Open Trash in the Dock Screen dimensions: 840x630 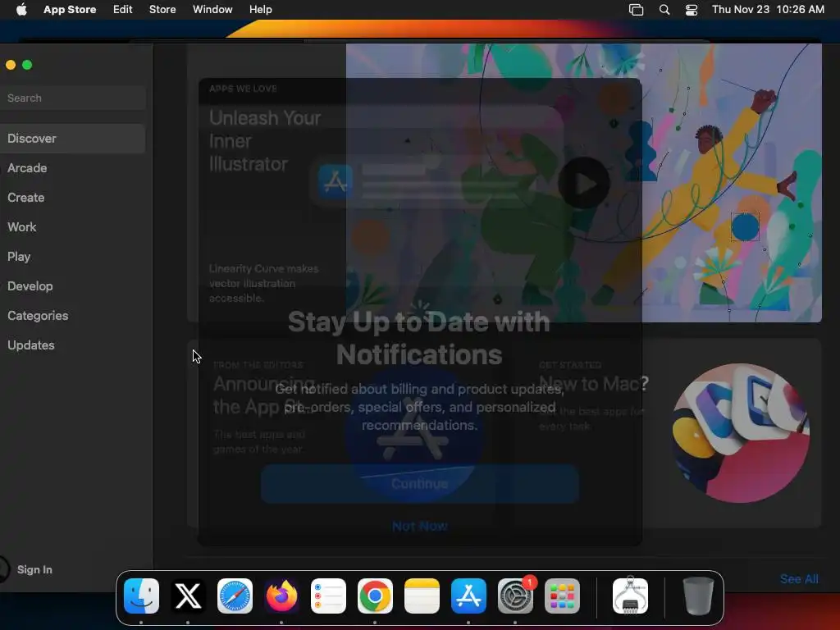click(x=699, y=596)
